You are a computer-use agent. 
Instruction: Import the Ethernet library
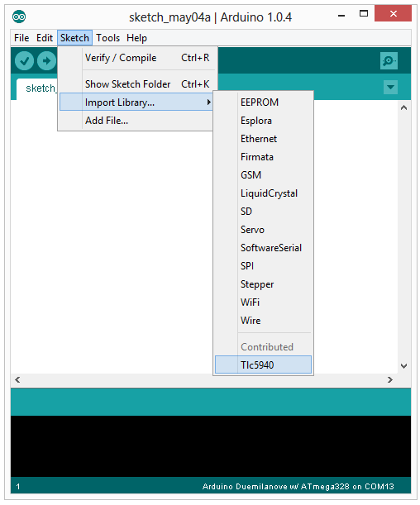pos(263,139)
